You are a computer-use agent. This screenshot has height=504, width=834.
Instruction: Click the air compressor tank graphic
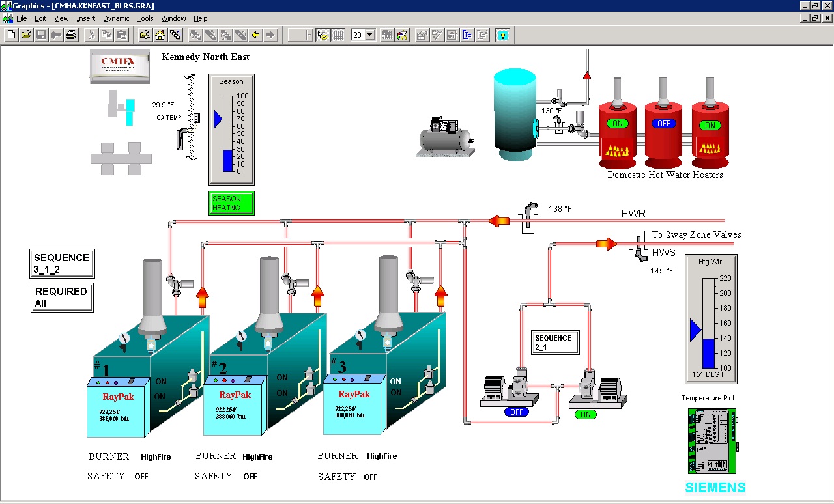pos(444,138)
